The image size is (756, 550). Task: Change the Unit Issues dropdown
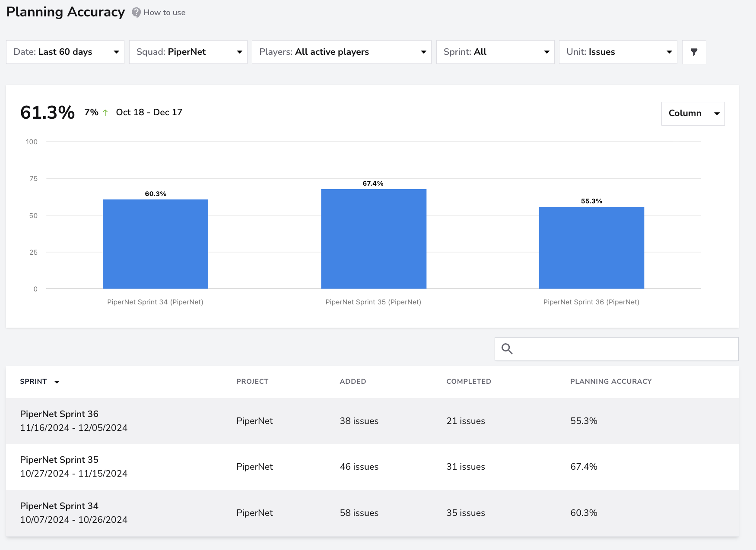[618, 52]
